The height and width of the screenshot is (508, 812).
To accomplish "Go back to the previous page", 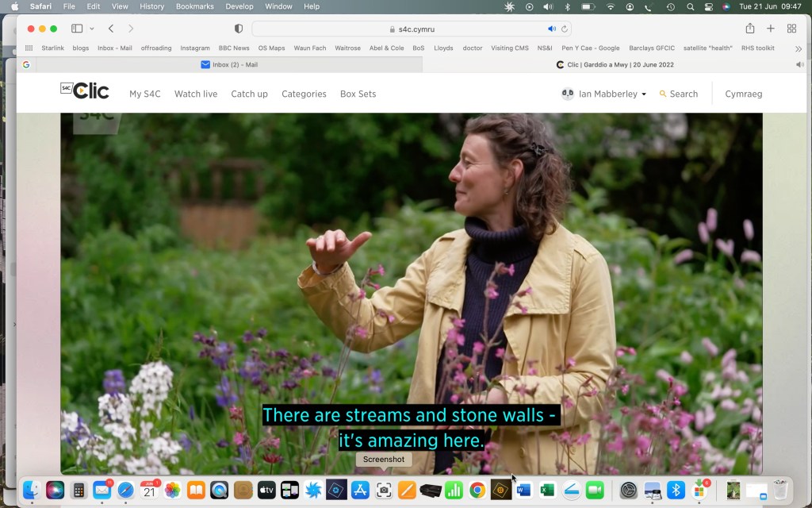I will click(x=111, y=29).
